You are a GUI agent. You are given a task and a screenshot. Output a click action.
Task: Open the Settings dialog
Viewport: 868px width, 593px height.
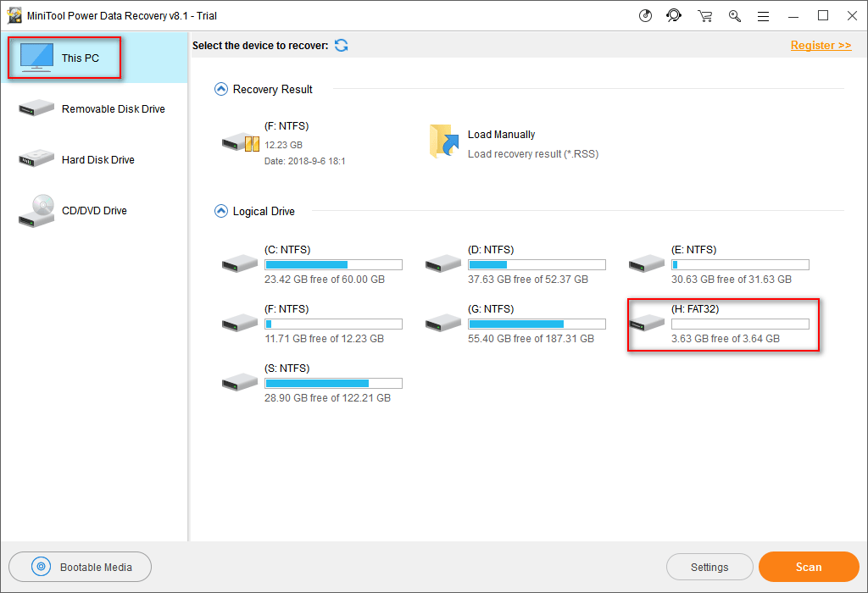tap(709, 567)
